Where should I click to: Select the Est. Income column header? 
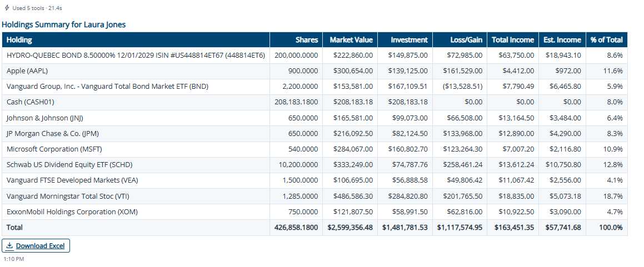[562, 40]
